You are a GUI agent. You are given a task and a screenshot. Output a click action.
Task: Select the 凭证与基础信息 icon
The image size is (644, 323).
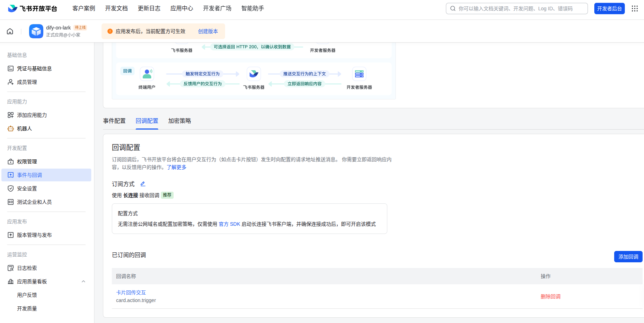point(10,68)
